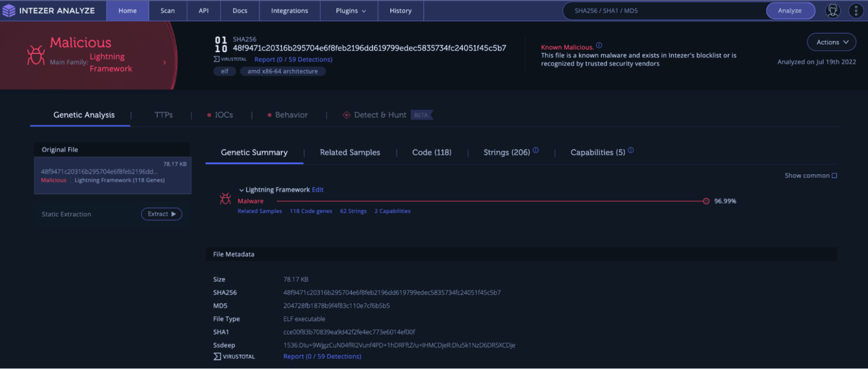Open the user profile avatar icon
This screenshot has height=369, width=868.
pos(832,11)
